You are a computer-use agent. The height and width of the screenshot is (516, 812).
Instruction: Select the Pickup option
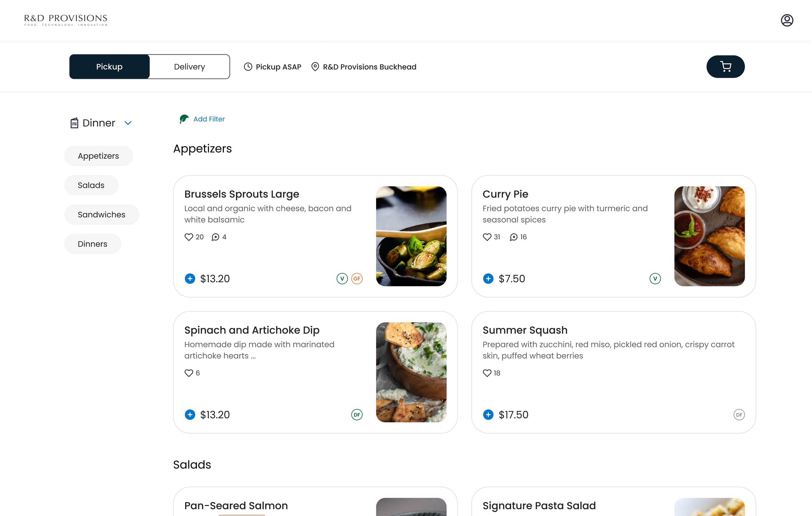click(109, 66)
